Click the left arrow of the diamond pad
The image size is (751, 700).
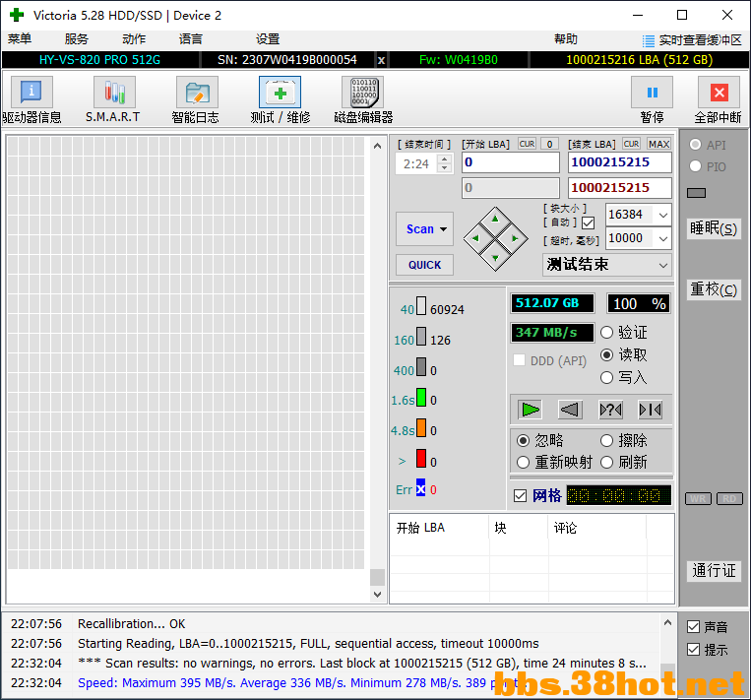[x=475, y=238]
